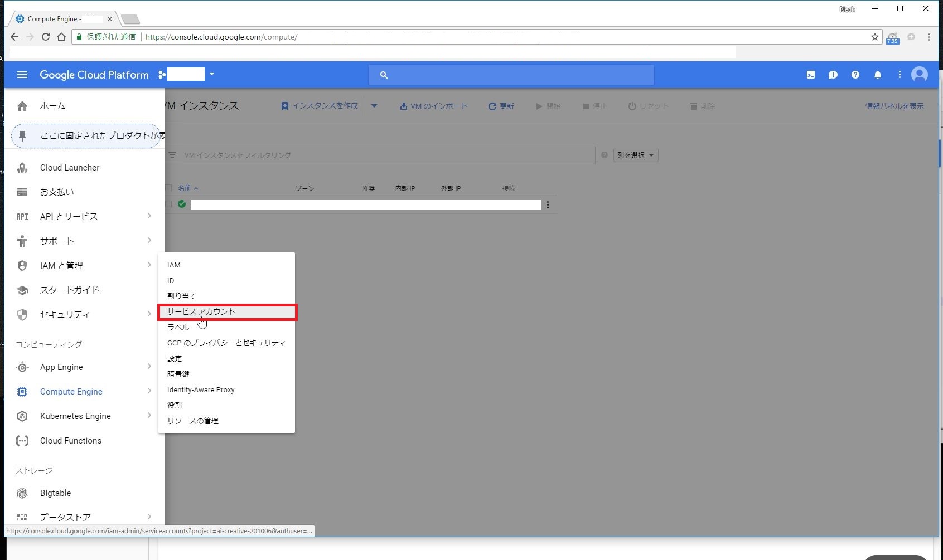Click the Cloud Launcher icon
The height and width of the screenshot is (560, 943).
pos(22,168)
